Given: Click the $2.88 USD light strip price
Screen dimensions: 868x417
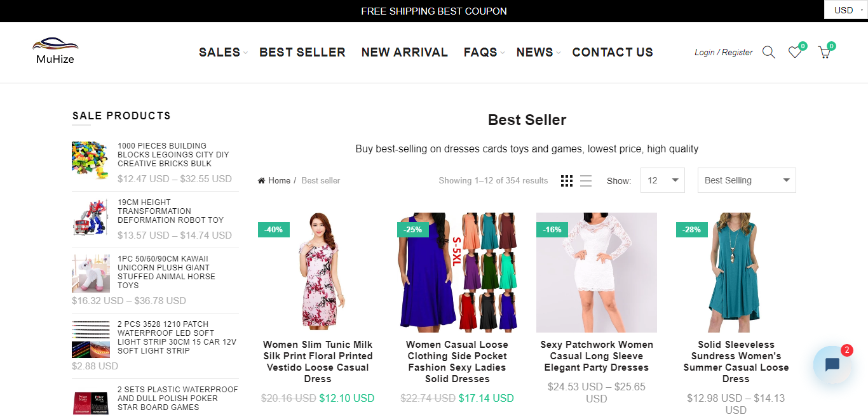Looking at the screenshot, I should click(x=95, y=366).
